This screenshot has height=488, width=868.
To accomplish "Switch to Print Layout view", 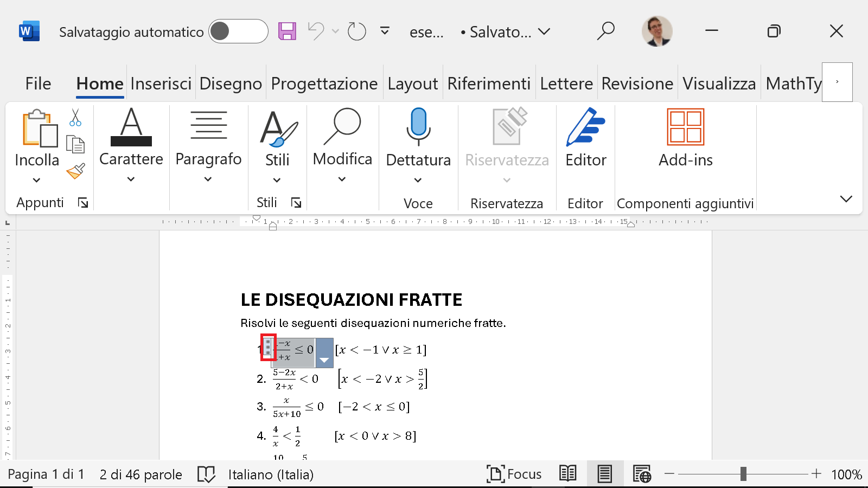I will point(604,474).
